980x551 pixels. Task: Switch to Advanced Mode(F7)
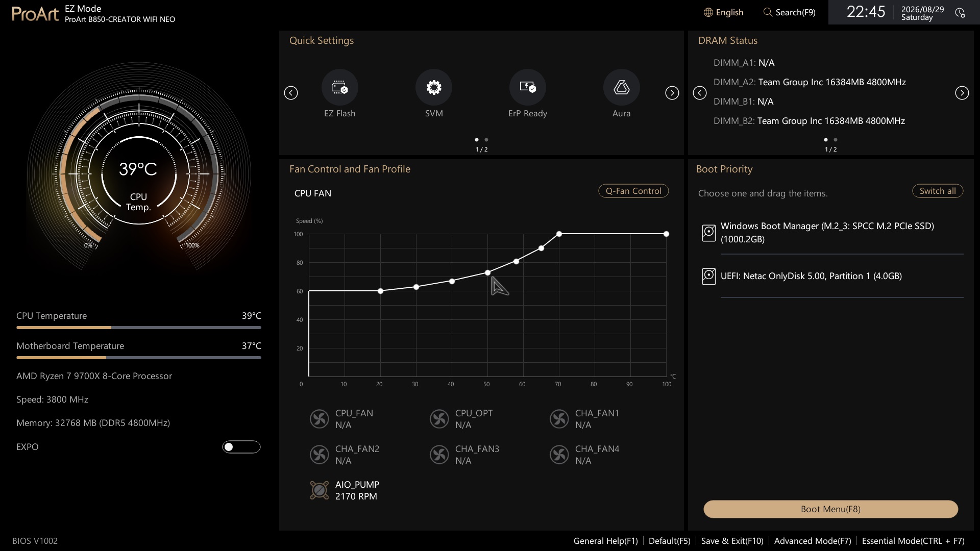click(x=813, y=541)
